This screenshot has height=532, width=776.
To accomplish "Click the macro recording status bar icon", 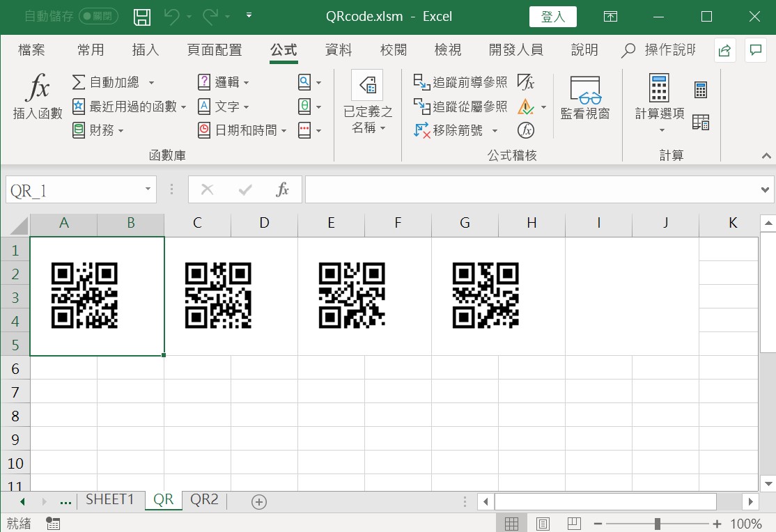I will pos(53,523).
